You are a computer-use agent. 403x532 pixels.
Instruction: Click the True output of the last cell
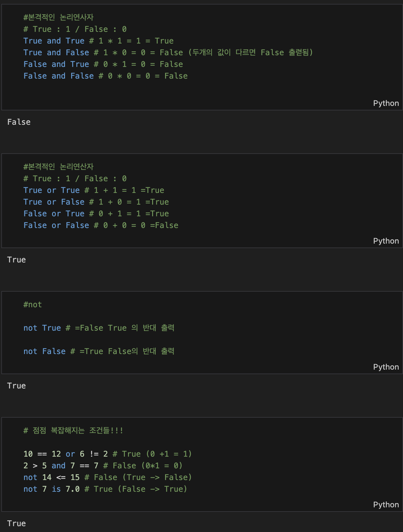tap(17, 524)
